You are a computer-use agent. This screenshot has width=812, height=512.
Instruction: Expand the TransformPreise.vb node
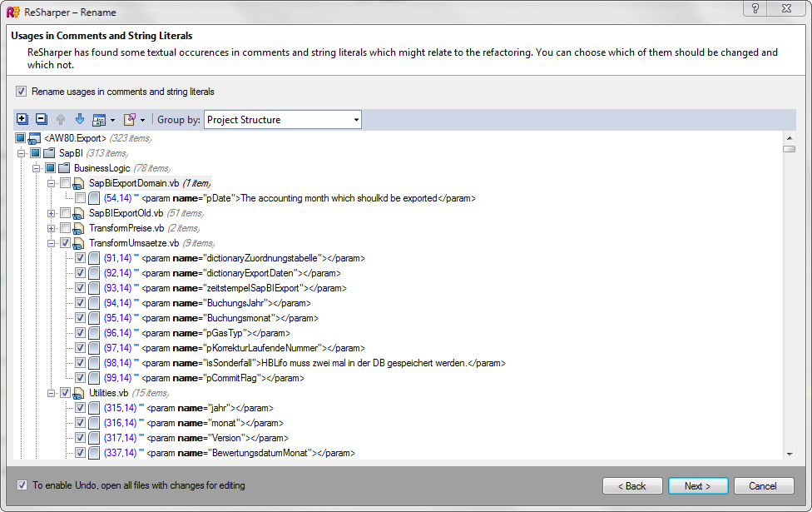point(52,229)
